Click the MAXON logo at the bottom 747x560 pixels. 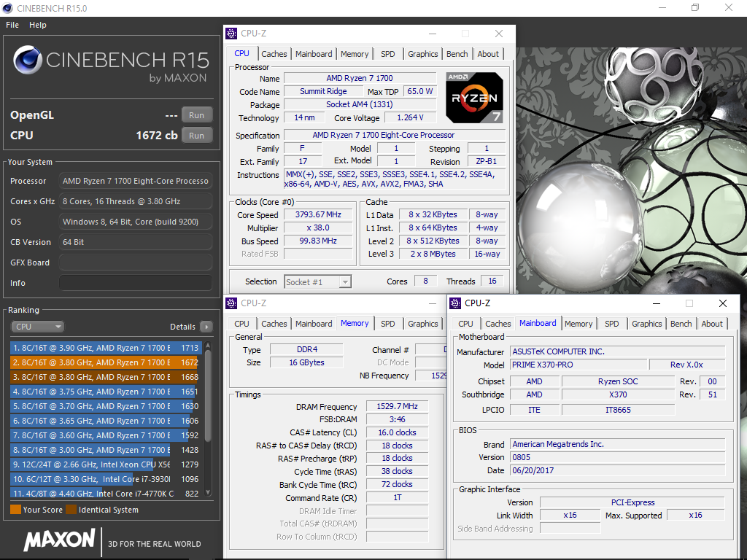click(60, 540)
